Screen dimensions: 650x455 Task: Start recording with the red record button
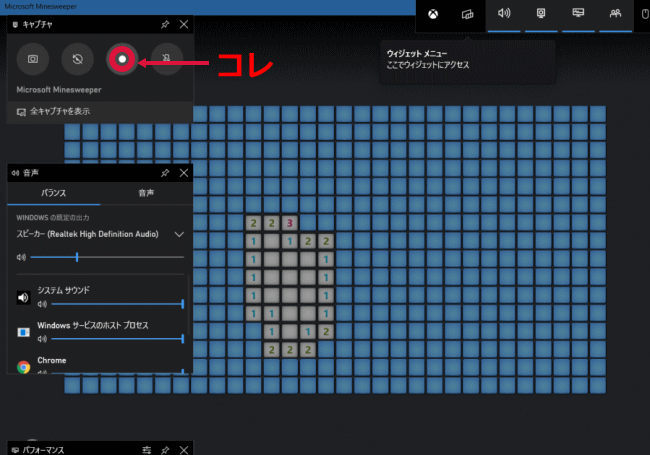pyautogui.click(x=122, y=59)
